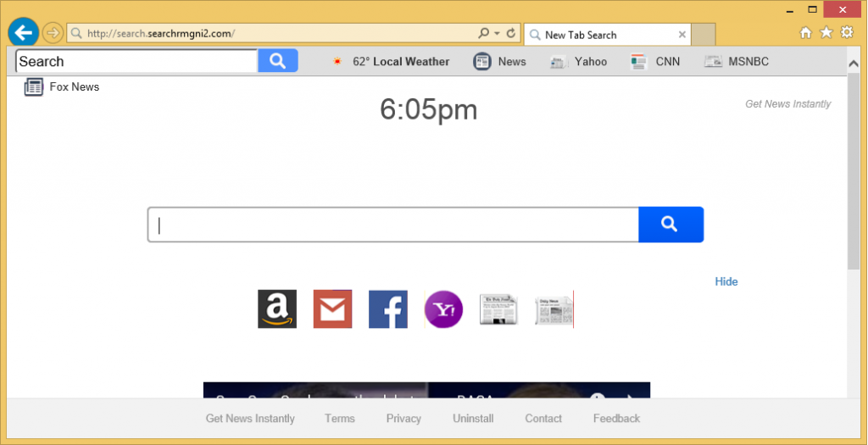Open CNN from the toolbar
Image resolution: width=868 pixels, height=445 pixels.
tap(656, 61)
